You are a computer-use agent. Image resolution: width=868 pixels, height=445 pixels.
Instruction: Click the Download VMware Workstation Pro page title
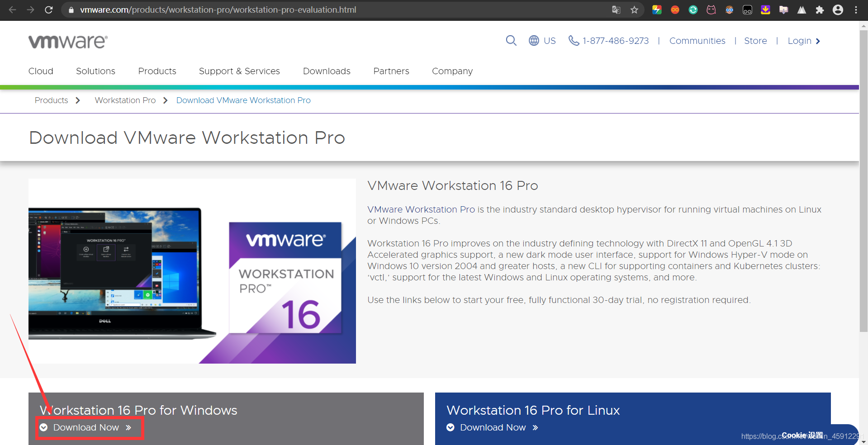click(187, 137)
